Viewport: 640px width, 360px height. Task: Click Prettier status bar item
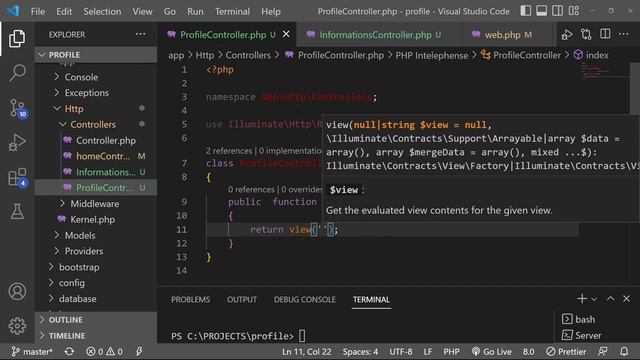[566, 351]
